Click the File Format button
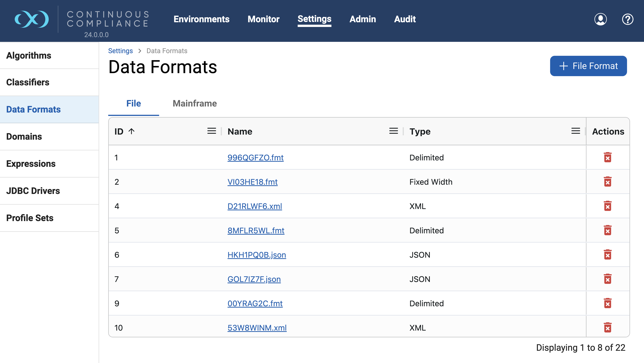The image size is (644, 363). click(588, 66)
